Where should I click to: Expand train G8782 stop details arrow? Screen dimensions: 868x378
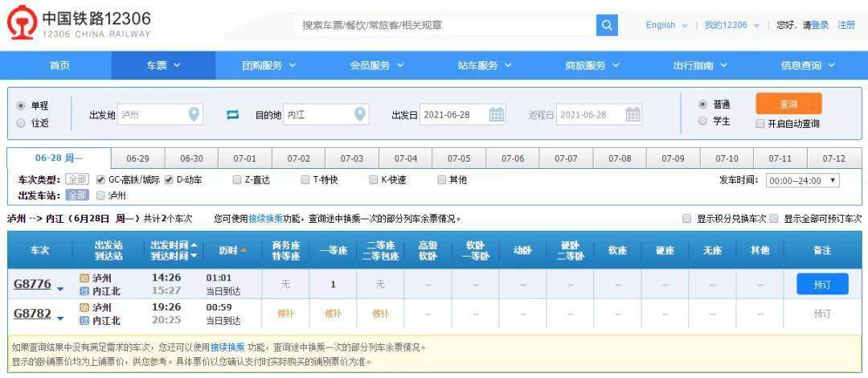[x=60, y=318]
